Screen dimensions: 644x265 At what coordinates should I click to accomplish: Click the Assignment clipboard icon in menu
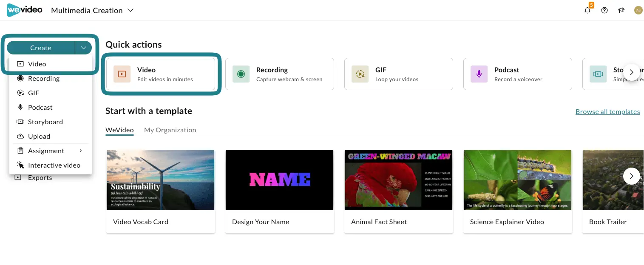pos(20,151)
